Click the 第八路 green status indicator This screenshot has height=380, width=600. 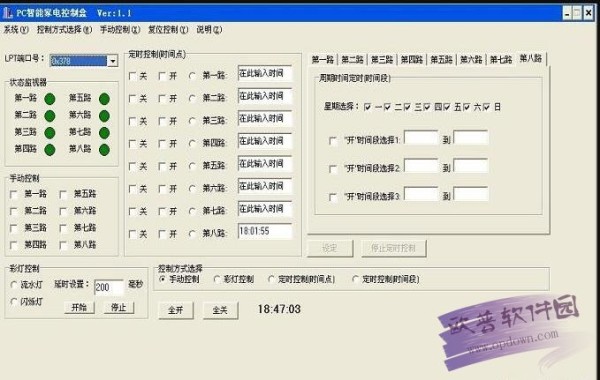pos(104,150)
